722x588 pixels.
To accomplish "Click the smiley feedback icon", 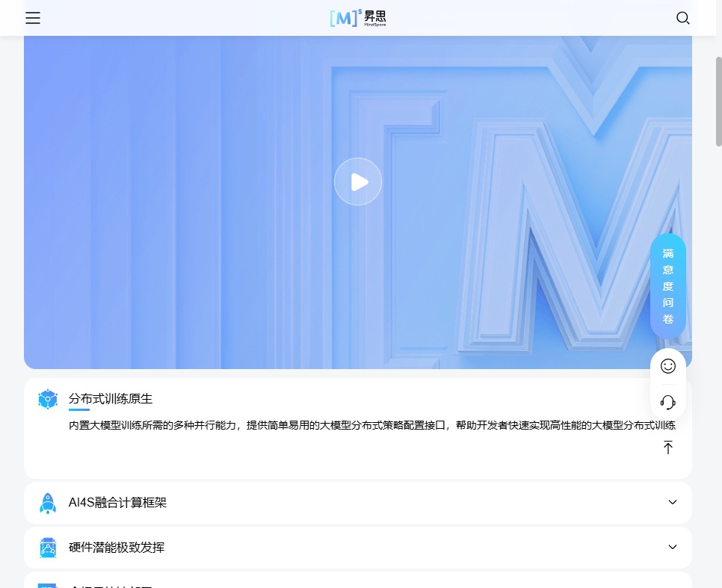I will [667, 366].
